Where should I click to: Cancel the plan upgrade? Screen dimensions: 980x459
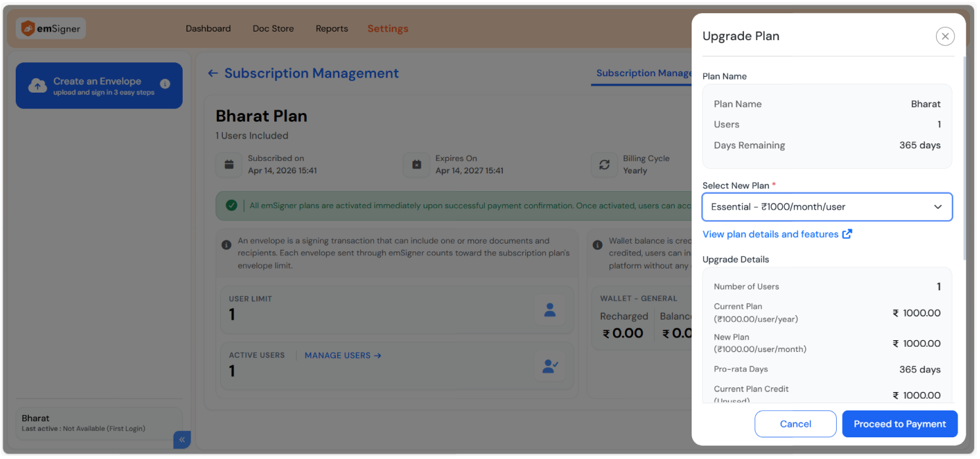click(795, 424)
